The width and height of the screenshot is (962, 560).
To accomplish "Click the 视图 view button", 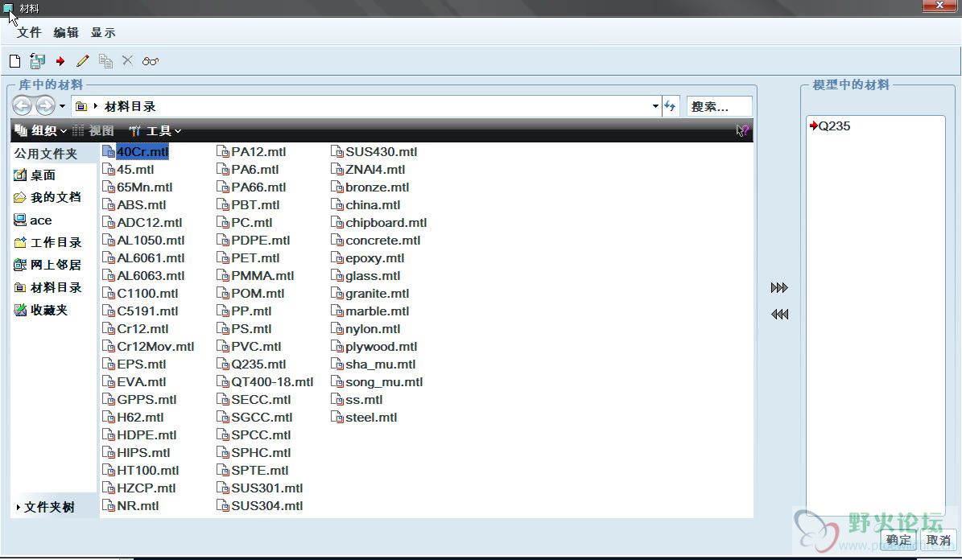I will [x=93, y=130].
